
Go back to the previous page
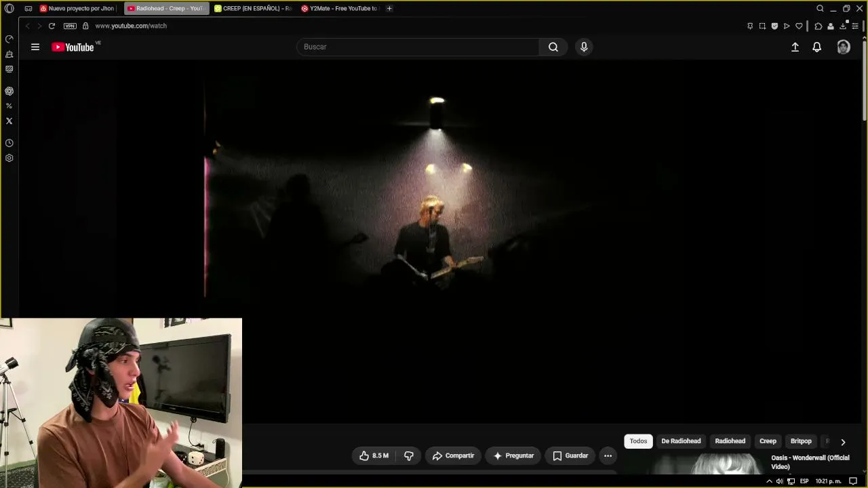tap(27, 26)
